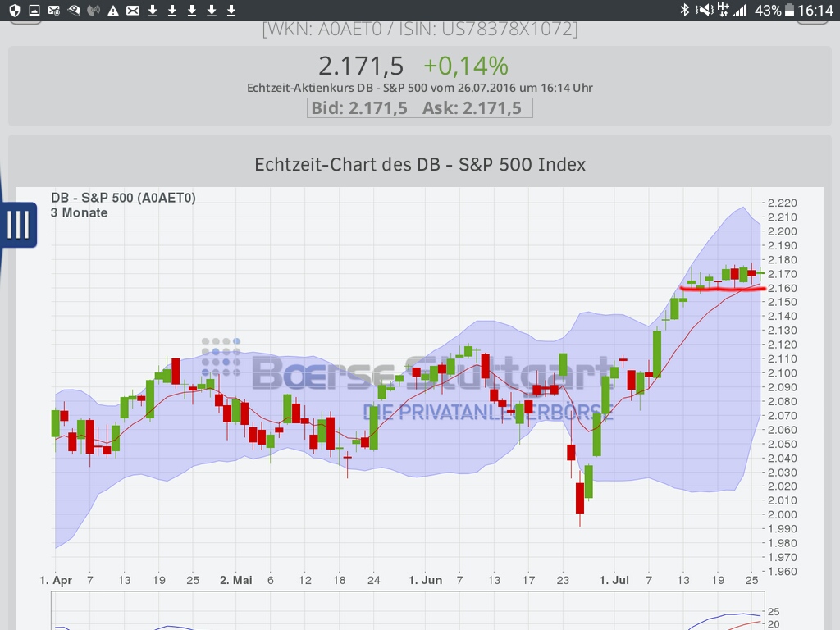
Task: Tap the 2.160 price axis label
Action: pyautogui.click(x=782, y=288)
